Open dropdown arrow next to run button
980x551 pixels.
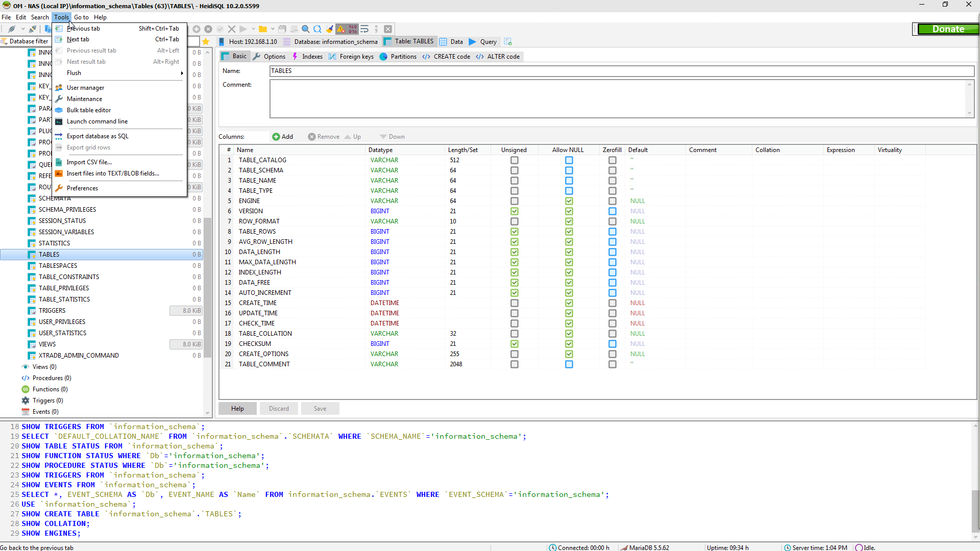252,29
